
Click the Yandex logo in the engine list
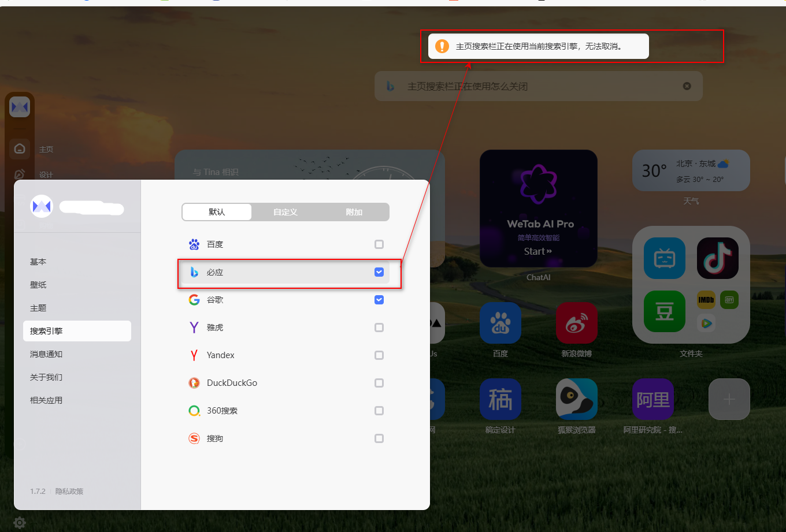(194, 355)
